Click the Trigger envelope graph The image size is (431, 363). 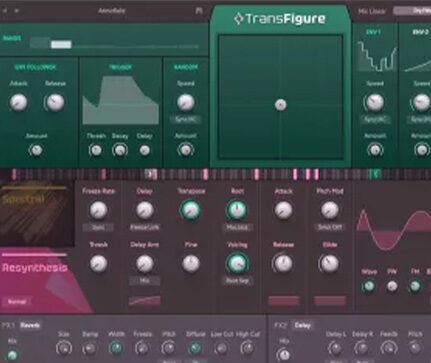[121, 100]
